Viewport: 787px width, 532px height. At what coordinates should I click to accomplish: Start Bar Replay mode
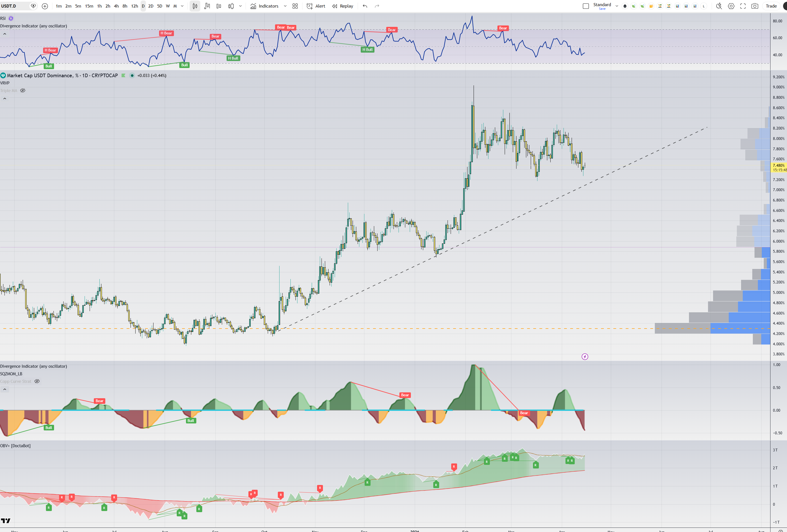342,6
